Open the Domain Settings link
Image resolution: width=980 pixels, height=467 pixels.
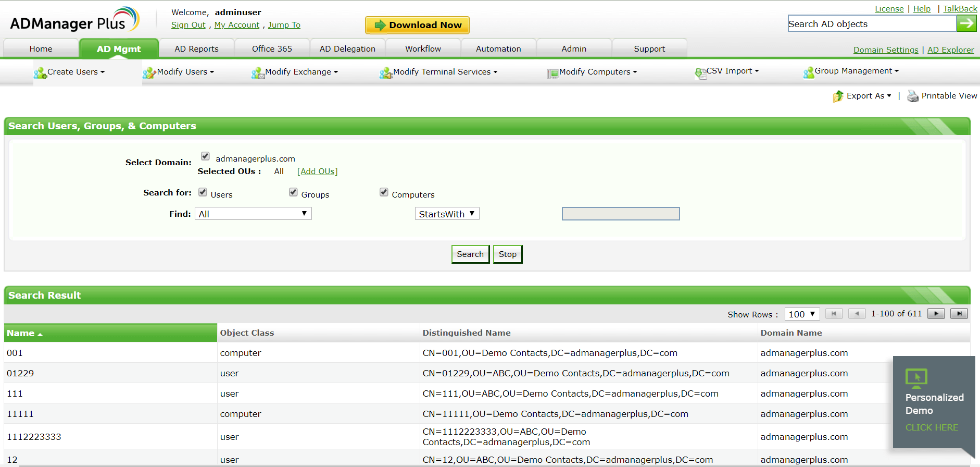click(886, 50)
